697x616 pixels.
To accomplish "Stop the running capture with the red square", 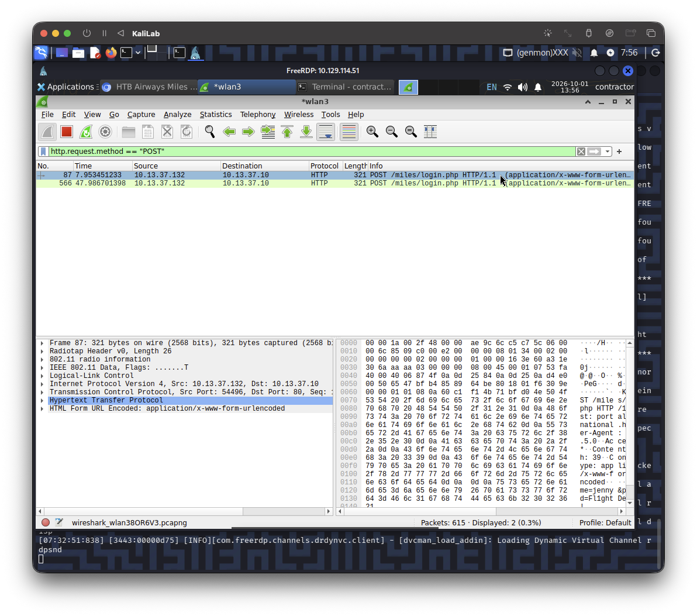I will (x=67, y=132).
